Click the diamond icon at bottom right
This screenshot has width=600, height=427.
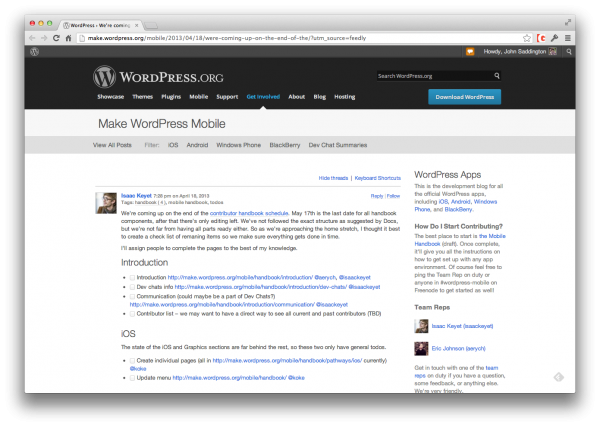[x=559, y=377]
